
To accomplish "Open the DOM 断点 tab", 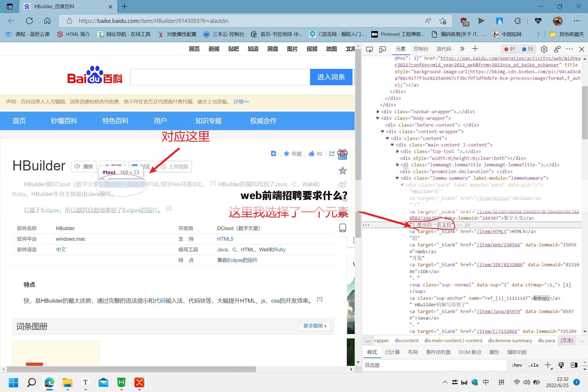I will 470,352.
